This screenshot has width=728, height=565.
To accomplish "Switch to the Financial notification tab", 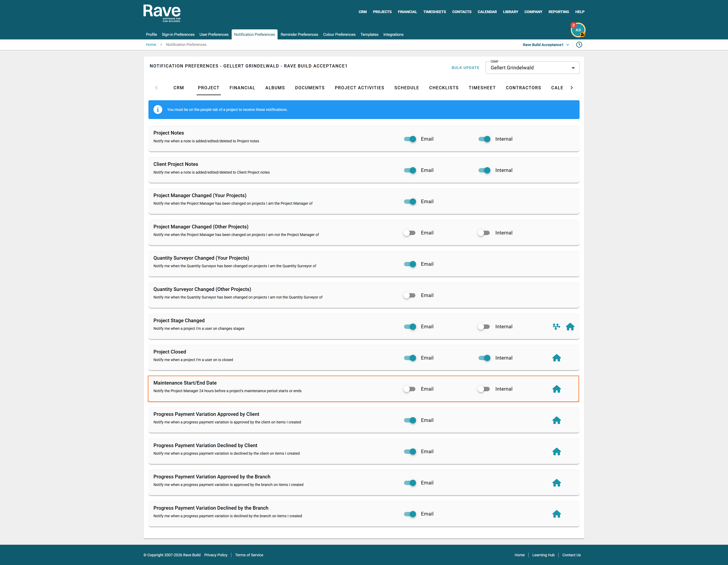I will coord(242,88).
